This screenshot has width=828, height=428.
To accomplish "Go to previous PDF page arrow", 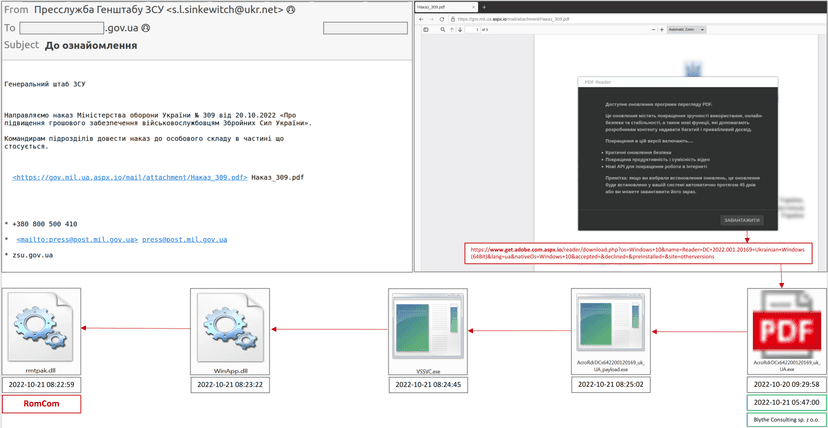I will click(x=451, y=30).
